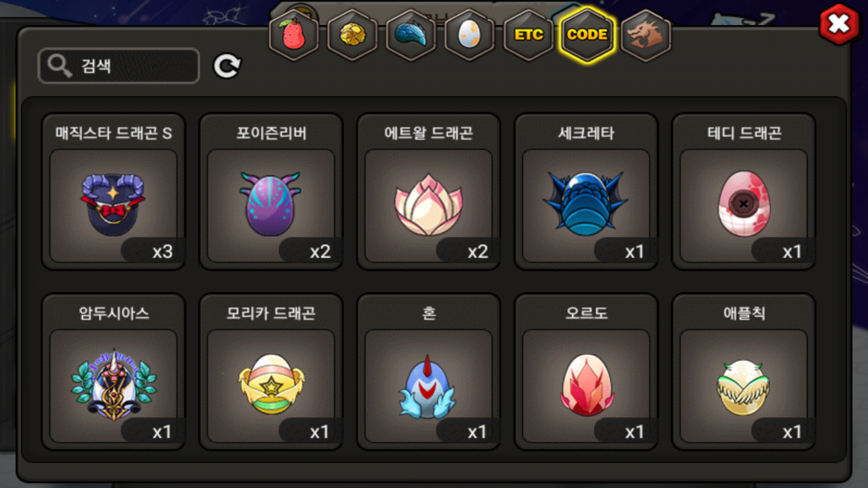Select the 암두시아스 emblem item
Image resolution: width=868 pixels, height=488 pixels.
point(113,372)
